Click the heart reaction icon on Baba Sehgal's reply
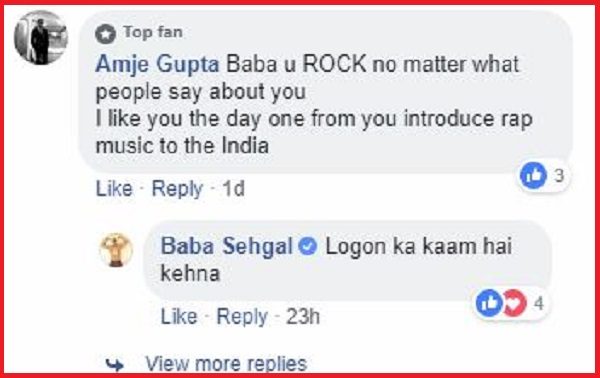 515,303
